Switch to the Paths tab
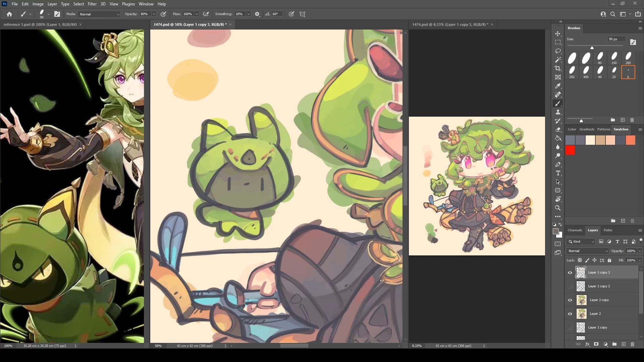The height and width of the screenshot is (362, 644). pos(608,230)
